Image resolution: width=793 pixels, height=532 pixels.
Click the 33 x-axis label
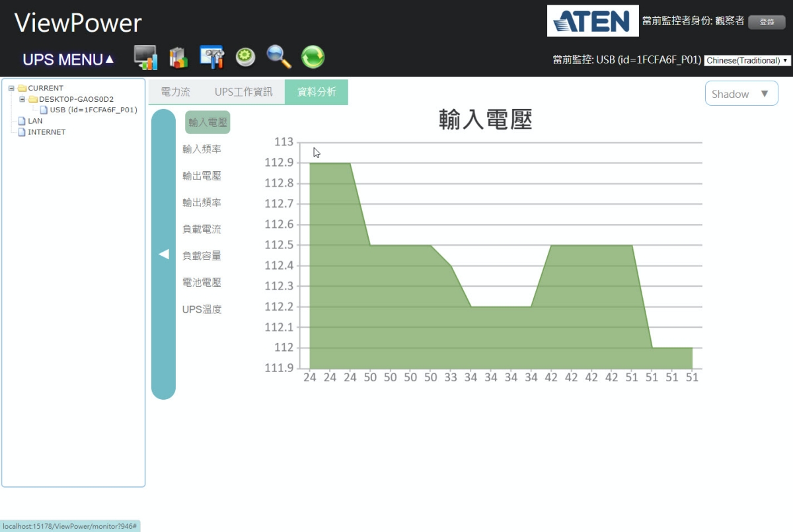[x=451, y=377]
